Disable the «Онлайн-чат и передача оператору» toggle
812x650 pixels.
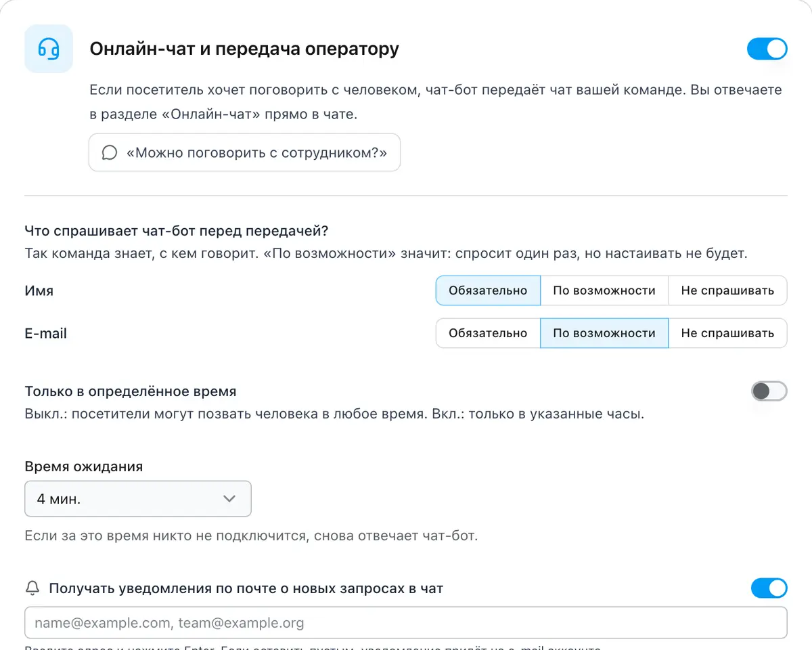point(767,49)
